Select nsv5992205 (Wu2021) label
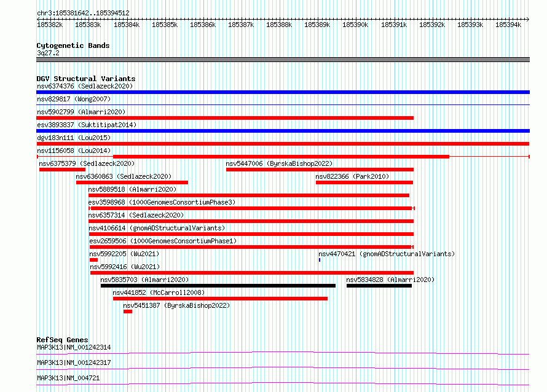Viewport: 547px width, 392px height. pos(124,254)
